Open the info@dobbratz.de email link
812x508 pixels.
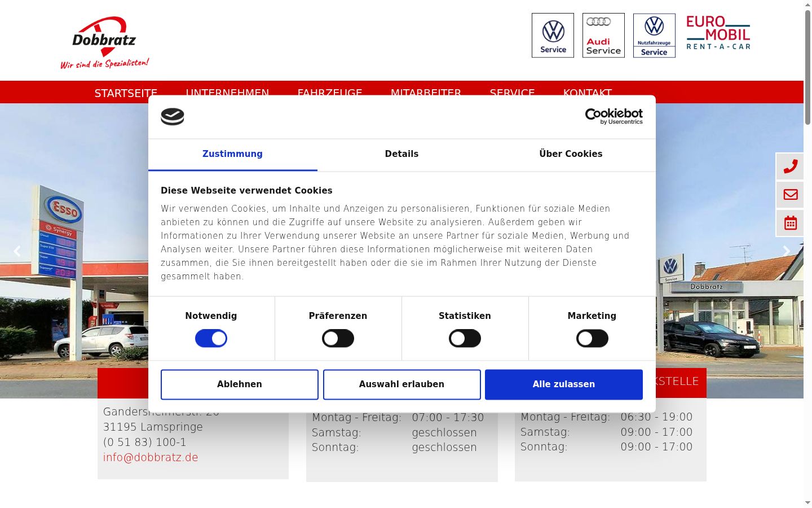(x=151, y=457)
